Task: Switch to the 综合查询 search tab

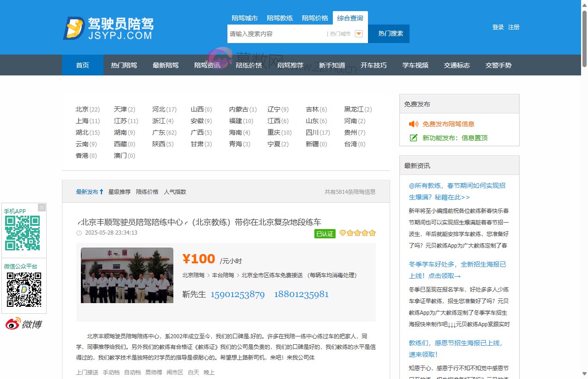Action: pos(350,18)
